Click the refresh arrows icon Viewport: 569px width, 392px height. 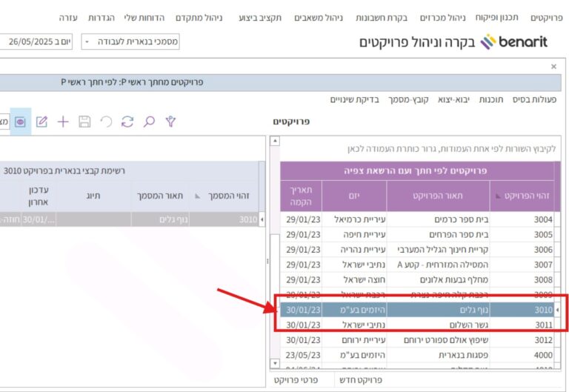click(x=127, y=122)
